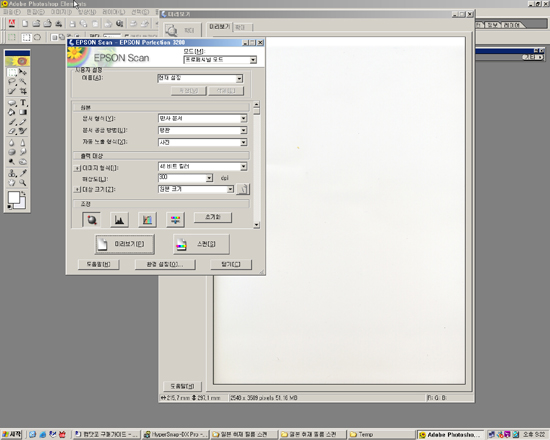Open the Auto Exposure Type dropdown
The height and width of the screenshot is (440, 550).
pos(202,142)
